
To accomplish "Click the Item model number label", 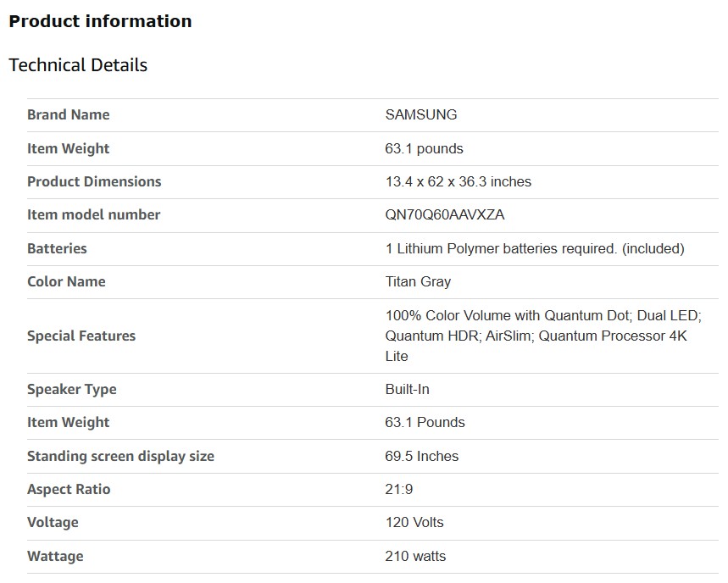I will [x=93, y=214].
